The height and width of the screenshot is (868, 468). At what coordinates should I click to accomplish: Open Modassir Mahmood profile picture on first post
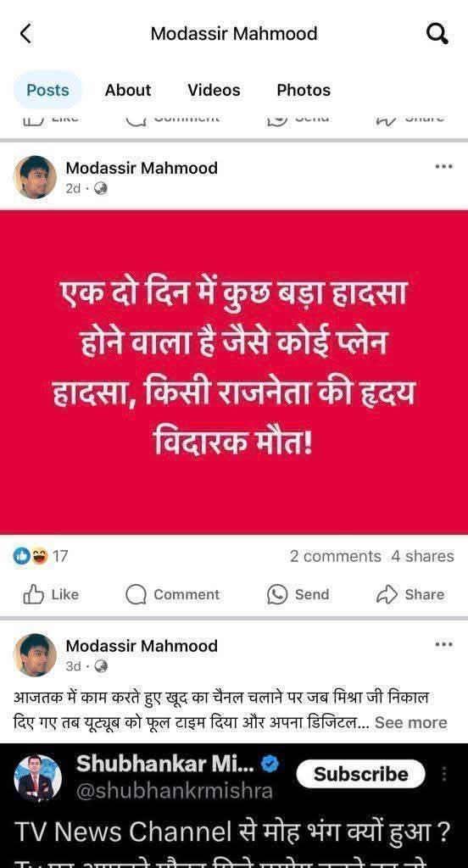coord(35,177)
